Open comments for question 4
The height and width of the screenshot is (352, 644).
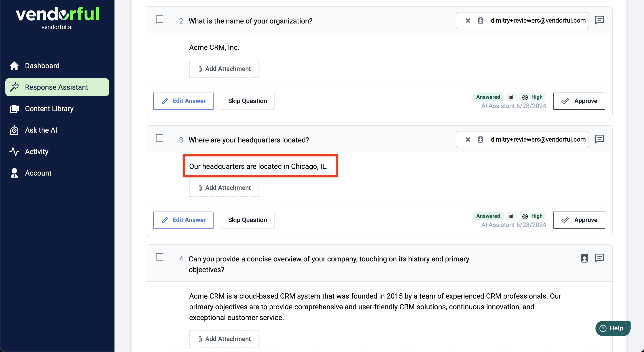(600, 258)
